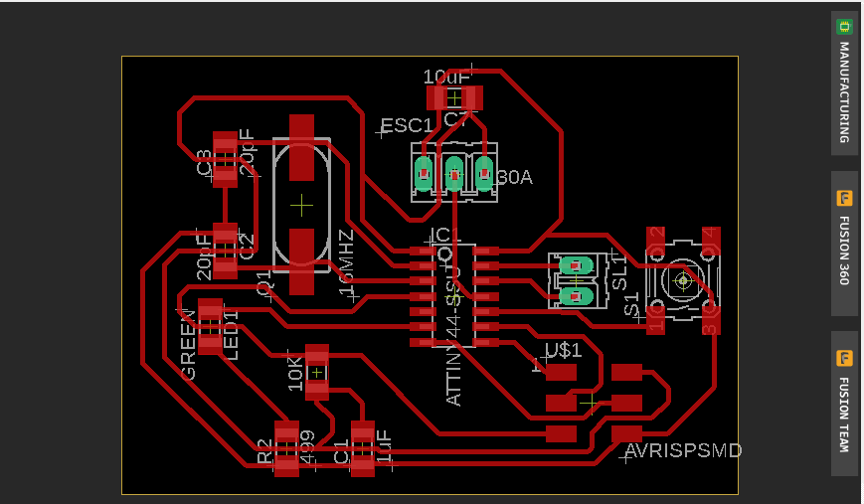Image resolution: width=864 pixels, height=504 pixels.
Task: Click the 16MHZ crystal value label
Action: click(x=347, y=263)
